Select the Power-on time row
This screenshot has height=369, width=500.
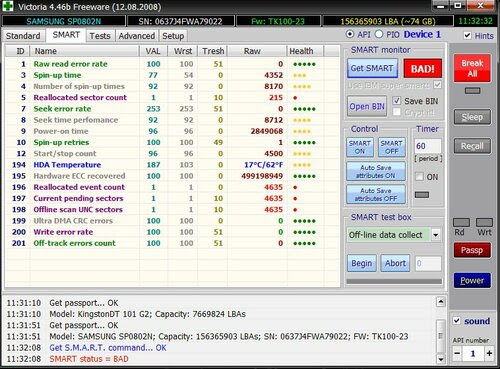pos(173,131)
